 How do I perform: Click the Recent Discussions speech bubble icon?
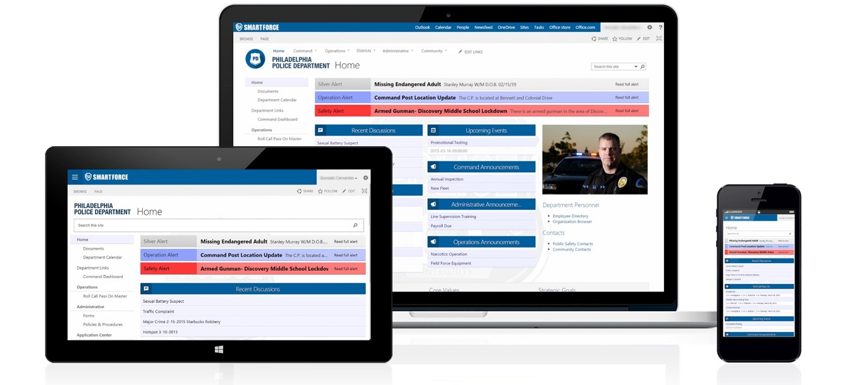pyautogui.click(x=320, y=130)
